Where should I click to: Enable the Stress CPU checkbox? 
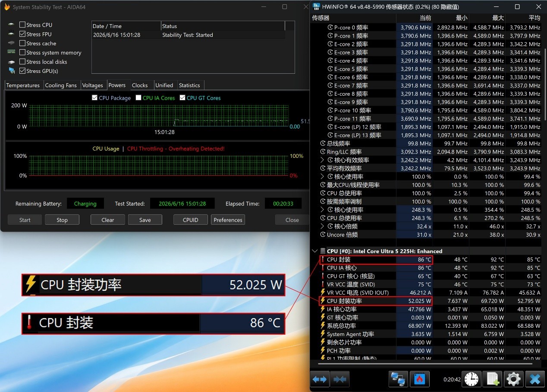[x=22, y=25]
